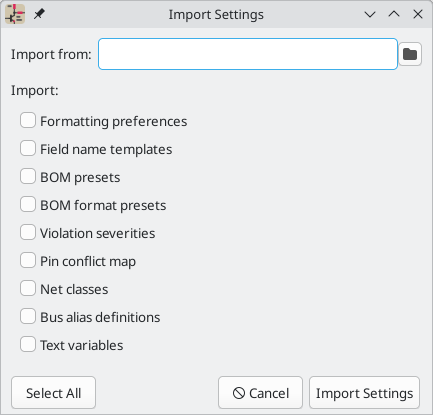Click the Select All button

click(x=53, y=393)
